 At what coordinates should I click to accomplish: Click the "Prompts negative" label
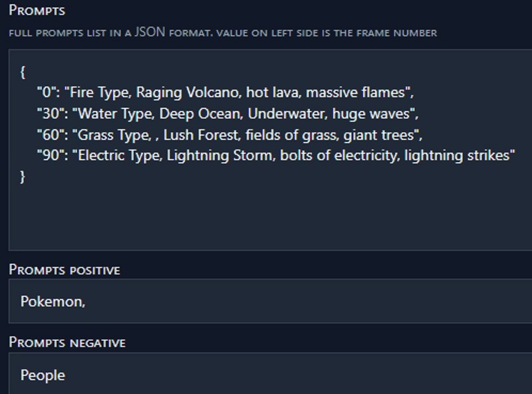point(67,342)
